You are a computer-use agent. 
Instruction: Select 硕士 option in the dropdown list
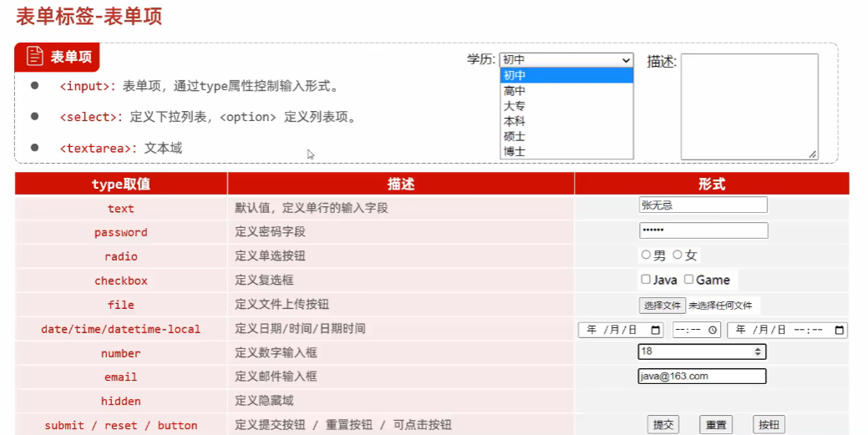point(515,136)
